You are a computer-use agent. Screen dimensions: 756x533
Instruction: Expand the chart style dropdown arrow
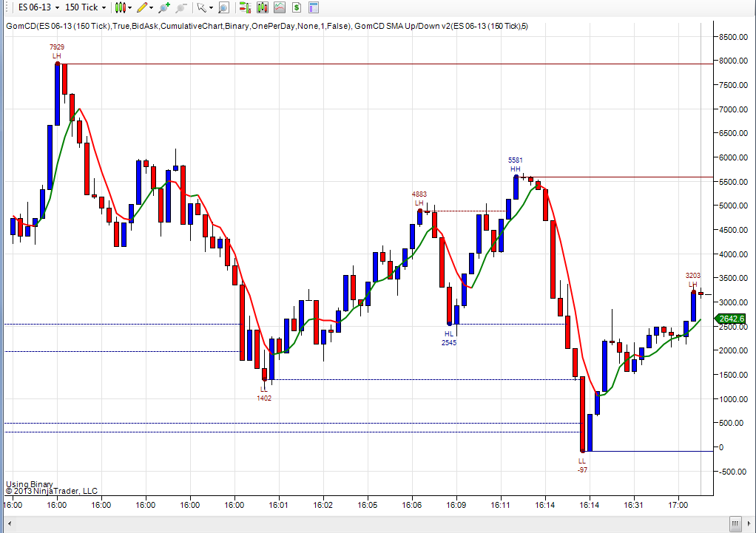tap(129, 7)
